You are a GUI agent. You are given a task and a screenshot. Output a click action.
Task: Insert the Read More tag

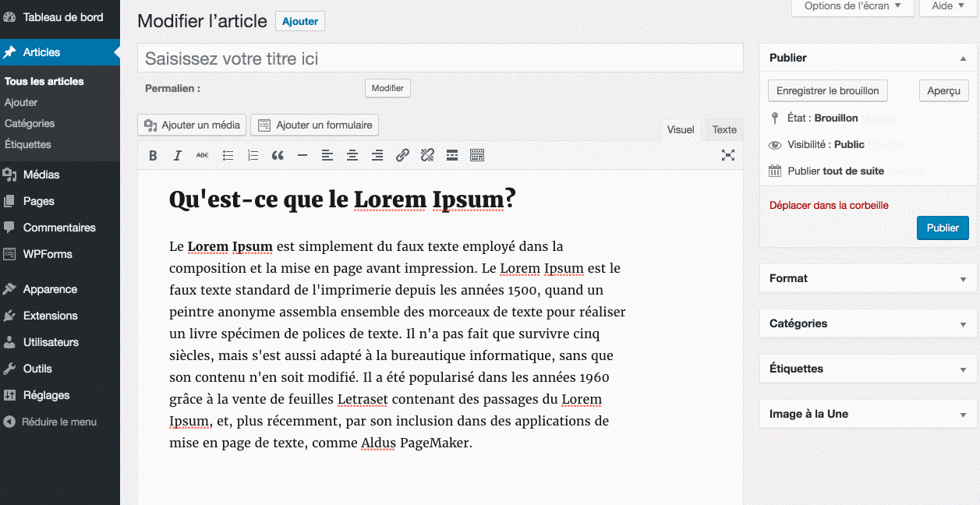(x=452, y=156)
